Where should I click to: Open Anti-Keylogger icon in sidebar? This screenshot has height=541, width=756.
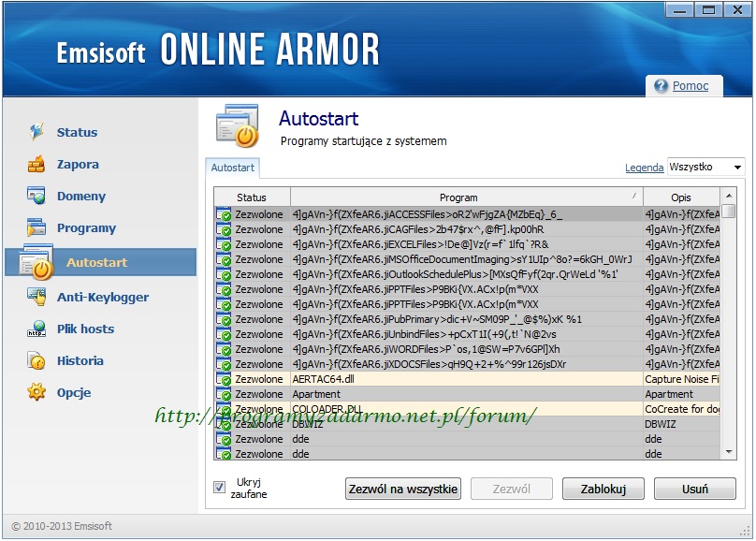point(36,297)
